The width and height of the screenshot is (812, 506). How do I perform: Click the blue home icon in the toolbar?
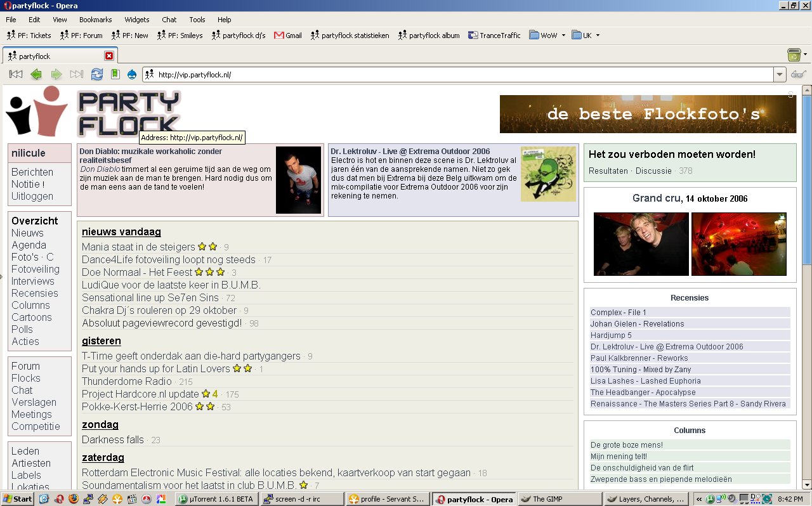[x=132, y=75]
